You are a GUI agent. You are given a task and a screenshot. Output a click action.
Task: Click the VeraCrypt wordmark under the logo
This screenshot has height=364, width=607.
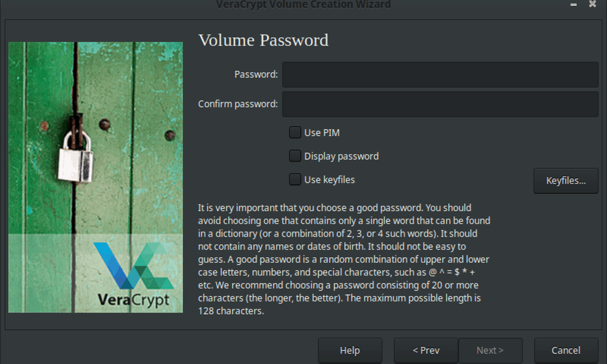tap(134, 300)
